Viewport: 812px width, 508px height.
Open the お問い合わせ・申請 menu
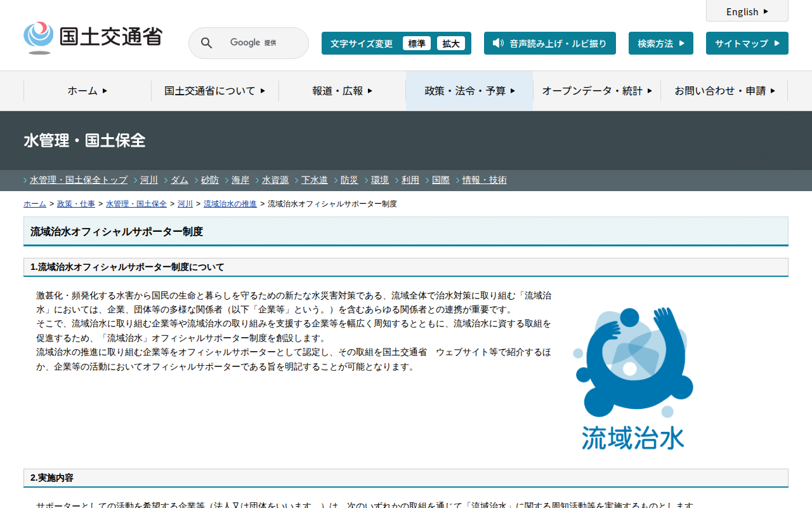pyautogui.click(x=724, y=91)
